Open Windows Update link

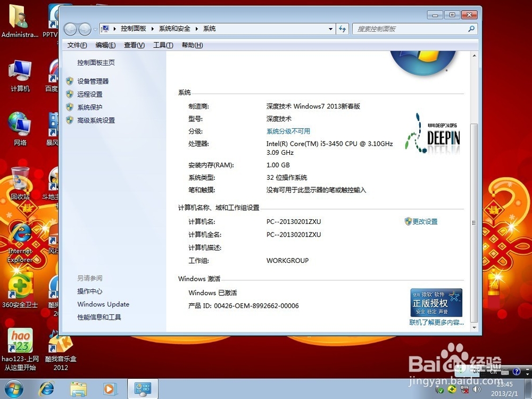(103, 304)
